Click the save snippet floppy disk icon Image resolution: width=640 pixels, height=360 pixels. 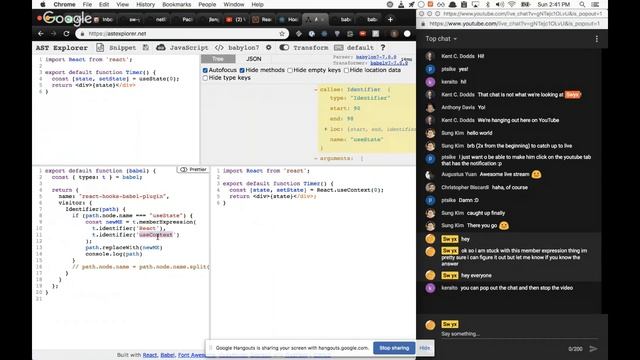click(x=146, y=48)
